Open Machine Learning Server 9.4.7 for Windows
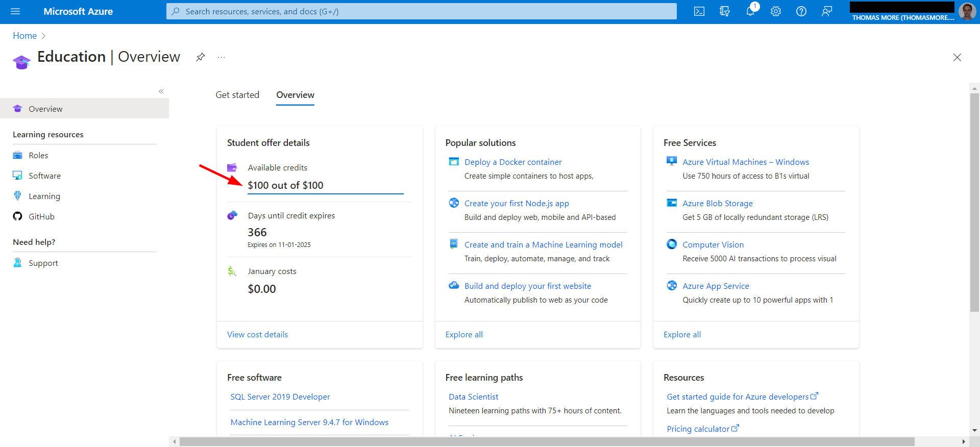The height and width of the screenshot is (447, 980). [x=309, y=422]
